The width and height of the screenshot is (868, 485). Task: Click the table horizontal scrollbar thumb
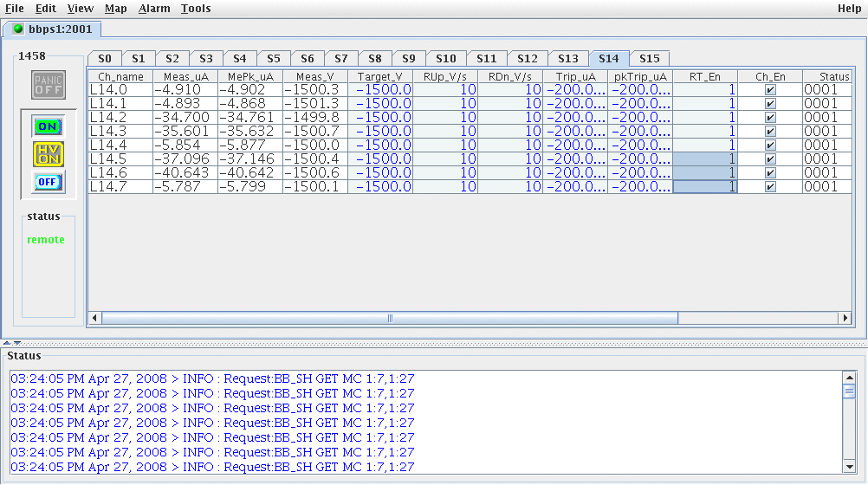point(390,318)
